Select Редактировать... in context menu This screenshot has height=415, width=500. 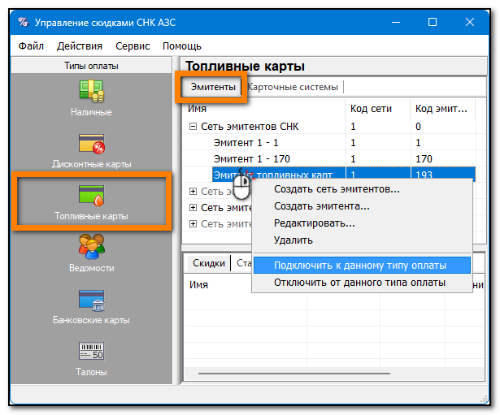pos(314,223)
